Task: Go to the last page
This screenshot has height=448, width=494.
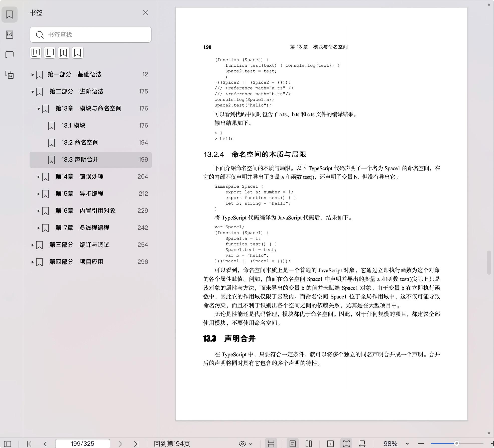Action: 136,444
